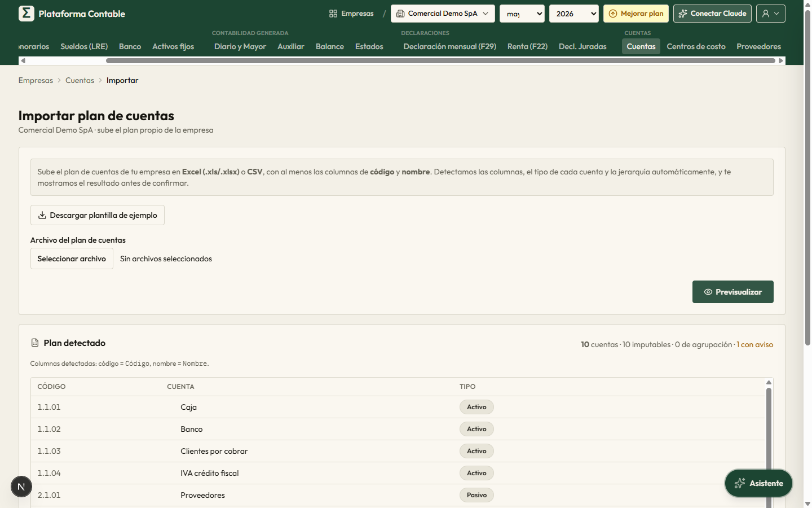Screen dimensions: 812x508
Task: Open the 2026 year dropdown
Action: point(574,14)
